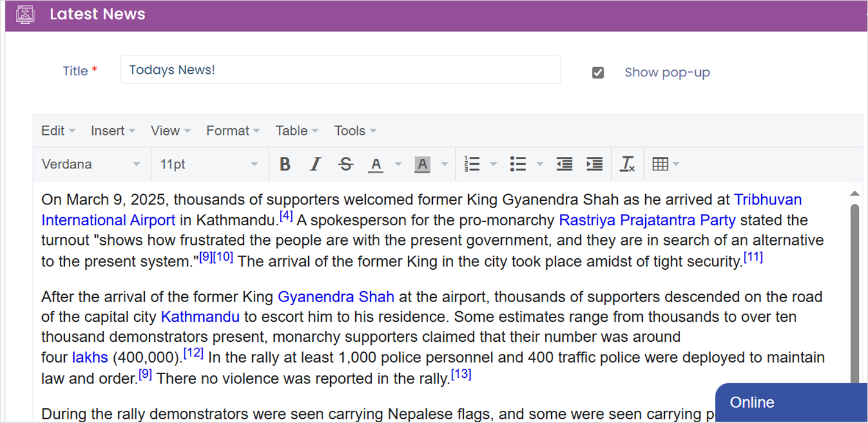This screenshot has width=868, height=423.
Task: Insert a numbered list
Action: click(472, 164)
